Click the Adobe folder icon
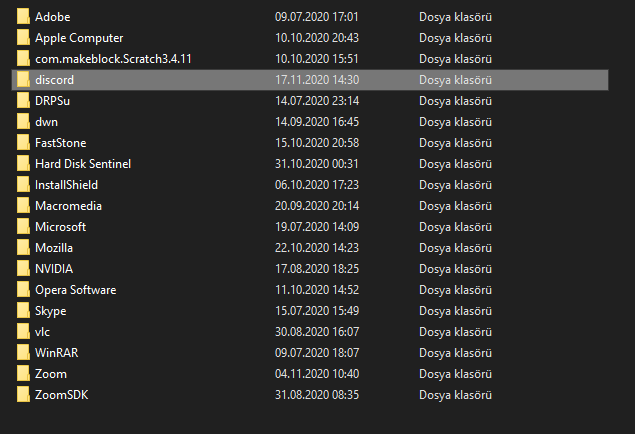Viewport: 635px width, 434px height. coord(23,17)
